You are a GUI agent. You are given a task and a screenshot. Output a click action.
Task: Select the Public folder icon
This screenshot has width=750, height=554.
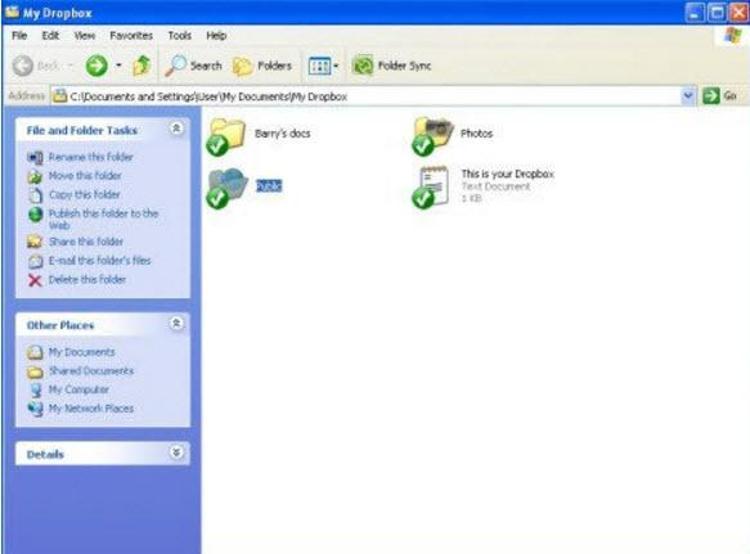point(227,187)
